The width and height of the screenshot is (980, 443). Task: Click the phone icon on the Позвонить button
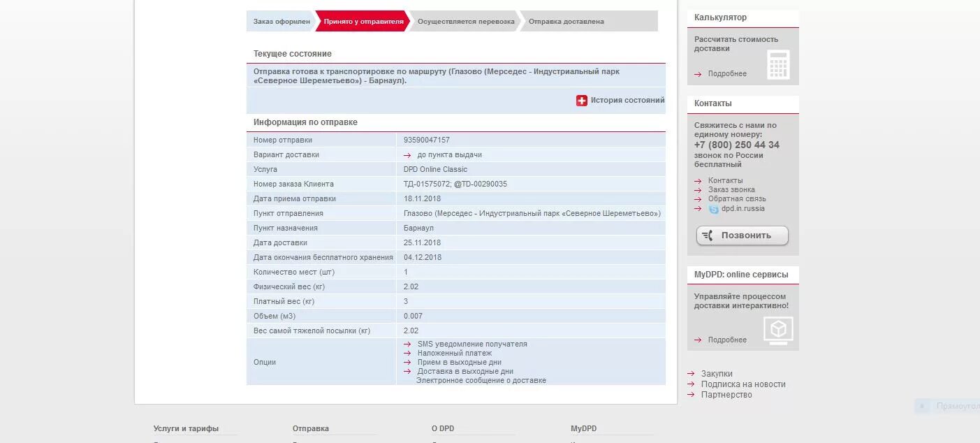(708, 235)
